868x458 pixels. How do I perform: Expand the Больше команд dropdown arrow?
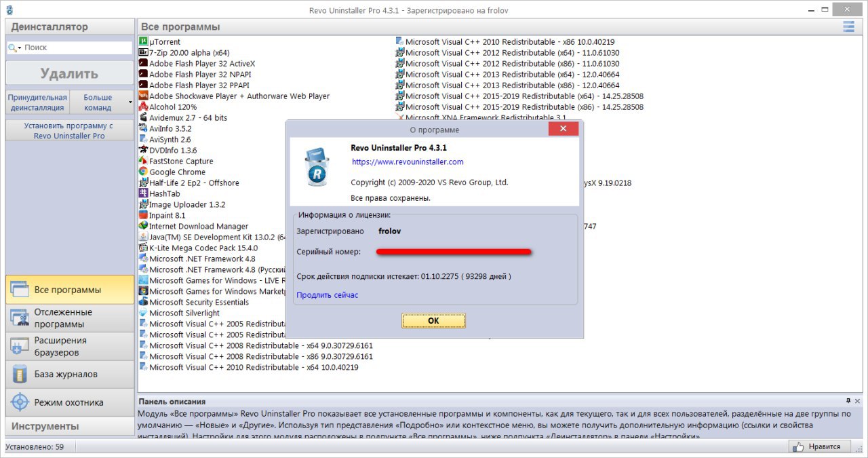130,102
